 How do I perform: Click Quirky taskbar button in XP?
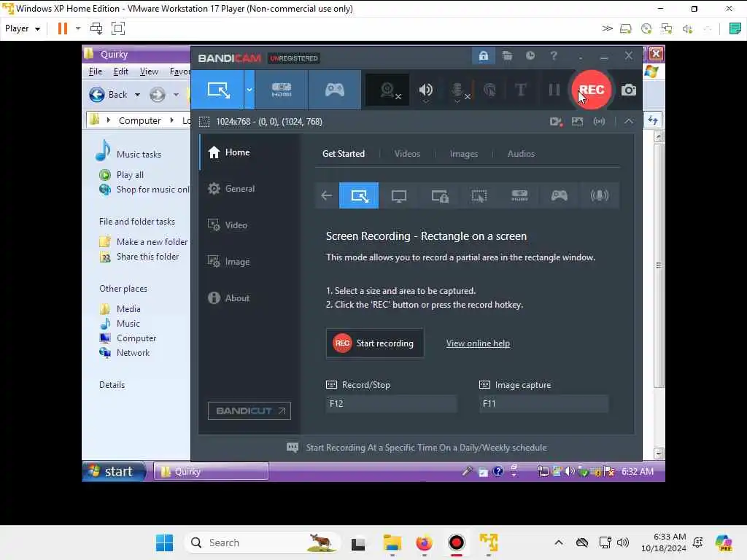pyautogui.click(x=211, y=472)
